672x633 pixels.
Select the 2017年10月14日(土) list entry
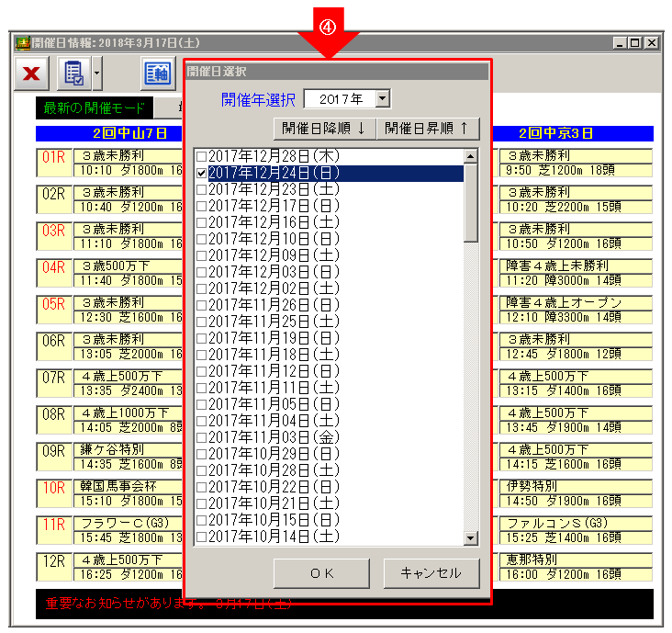274,537
